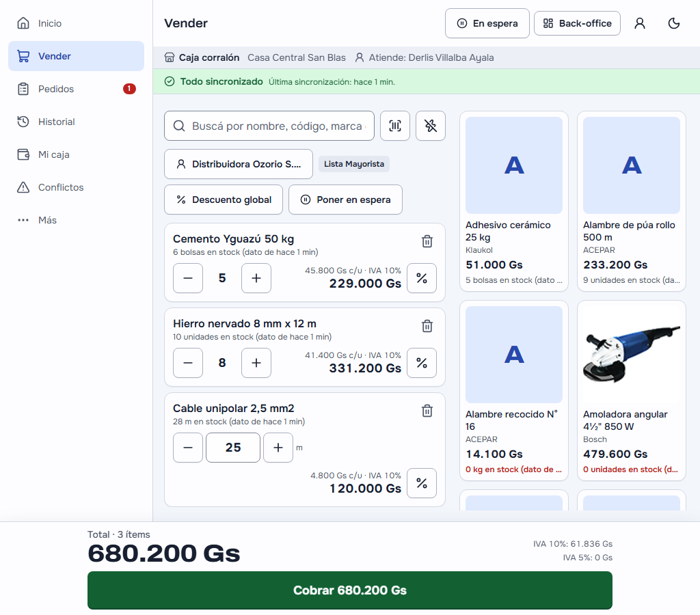
Task: Decrease Cable unipolar meters
Action: pyautogui.click(x=188, y=448)
